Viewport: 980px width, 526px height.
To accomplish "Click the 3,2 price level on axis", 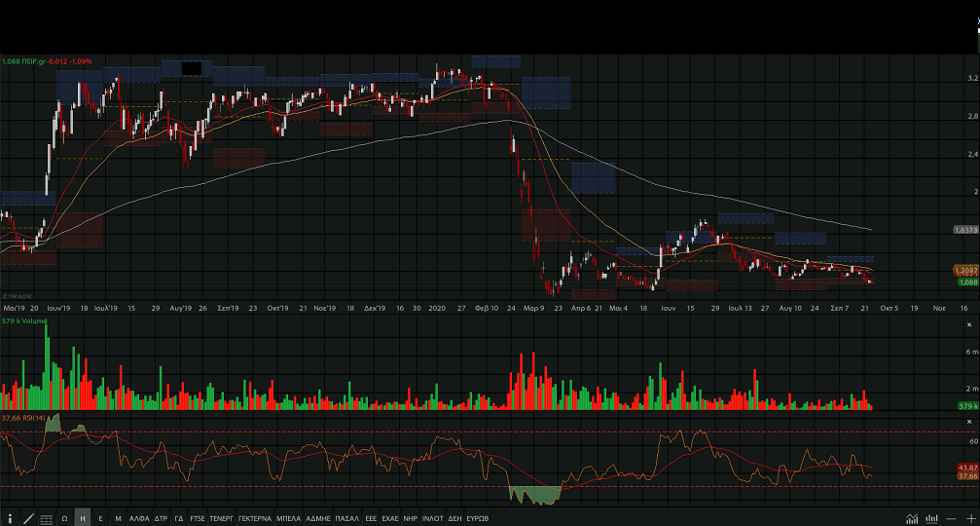I will tap(973, 78).
